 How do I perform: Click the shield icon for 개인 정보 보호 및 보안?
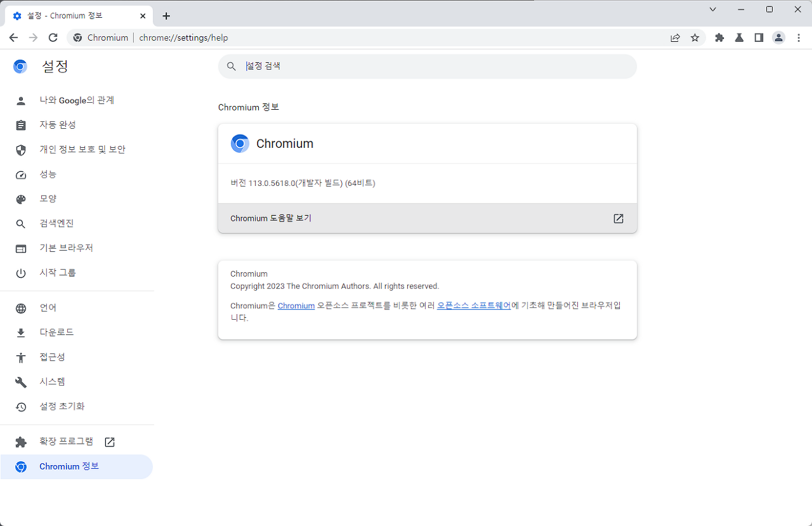click(21, 150)
